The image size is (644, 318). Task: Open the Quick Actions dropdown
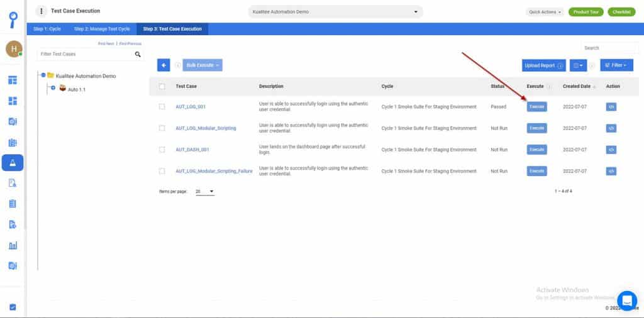545,12
